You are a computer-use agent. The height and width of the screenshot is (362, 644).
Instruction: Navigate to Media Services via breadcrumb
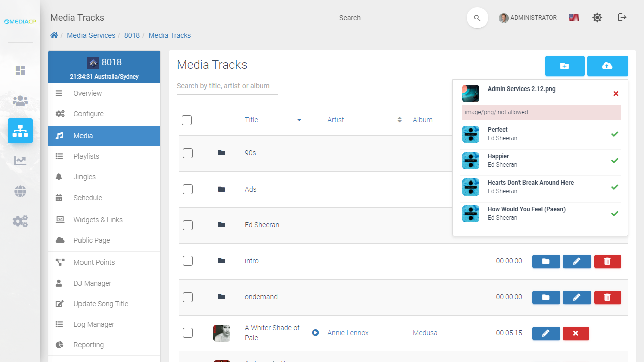[91, 35]
